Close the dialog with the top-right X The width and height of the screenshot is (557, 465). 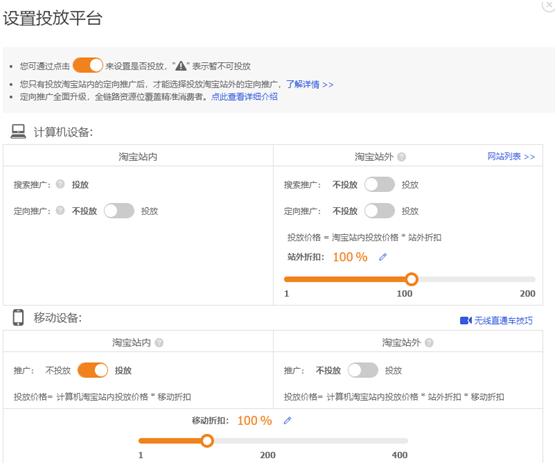[x=550, y=5]
